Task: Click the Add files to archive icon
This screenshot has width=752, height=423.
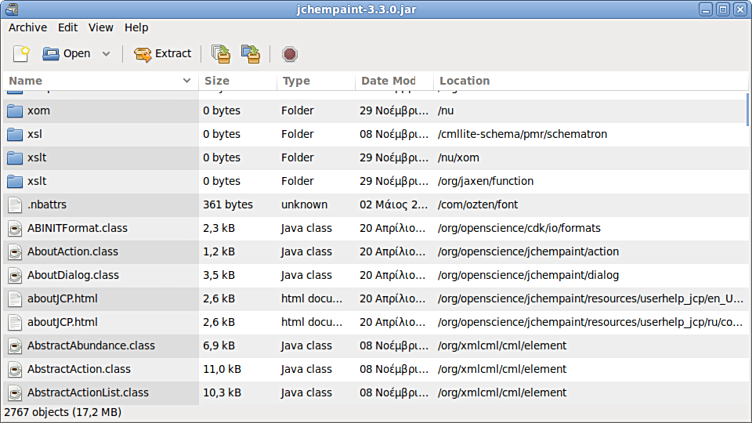Action: click(x=220, y=54)
